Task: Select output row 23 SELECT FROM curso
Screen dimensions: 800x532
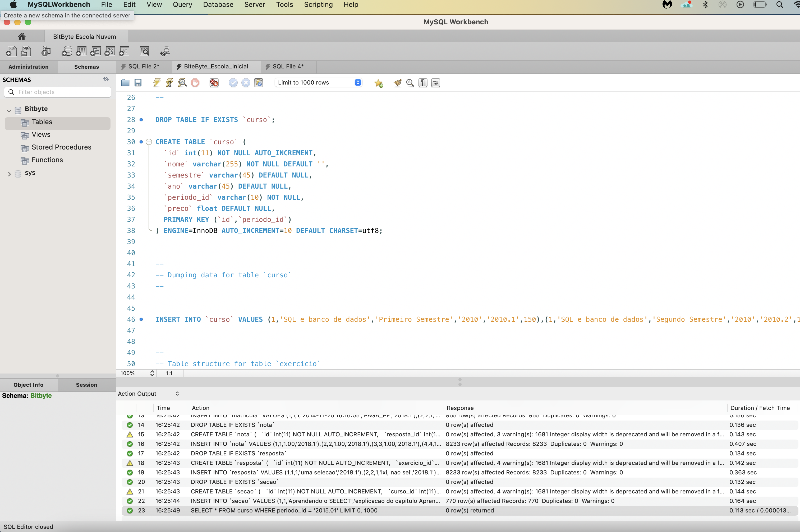Action: click(x=460, y=510)
